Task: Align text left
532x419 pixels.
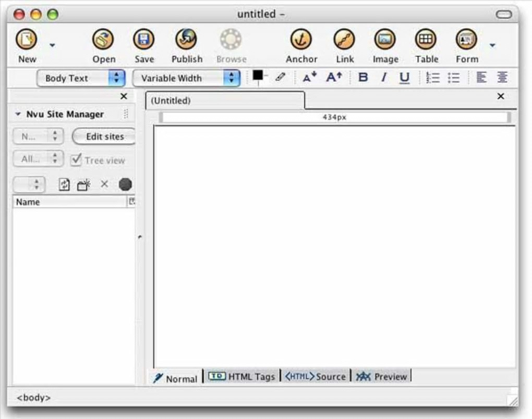Action: click(x=481, y=77)
